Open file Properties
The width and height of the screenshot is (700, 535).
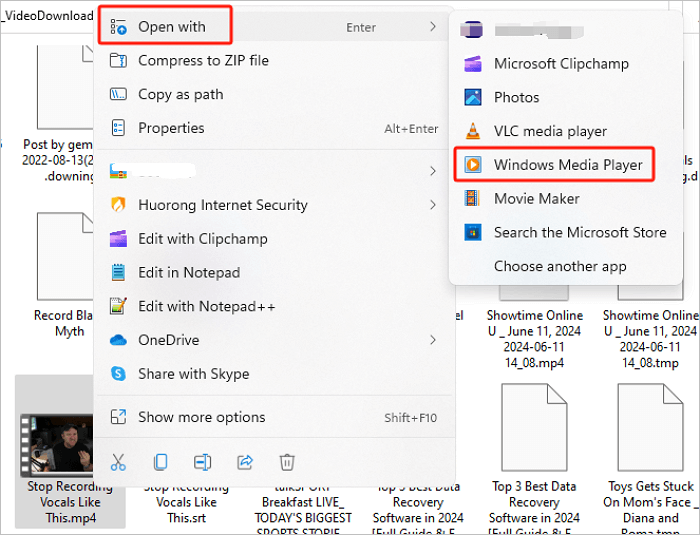pyautogui.click(x=171, y=128)
